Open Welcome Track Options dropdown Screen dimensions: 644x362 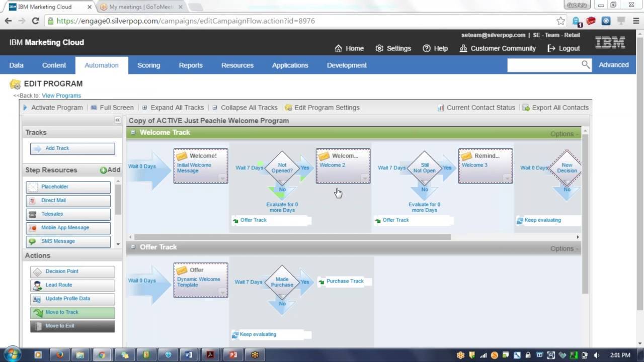[564, 134]
